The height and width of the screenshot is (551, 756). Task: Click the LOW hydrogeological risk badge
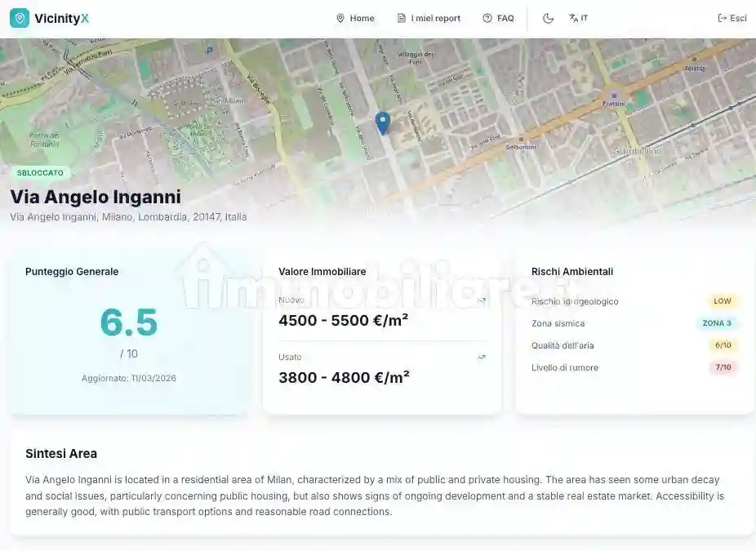[x=723, y=301]
